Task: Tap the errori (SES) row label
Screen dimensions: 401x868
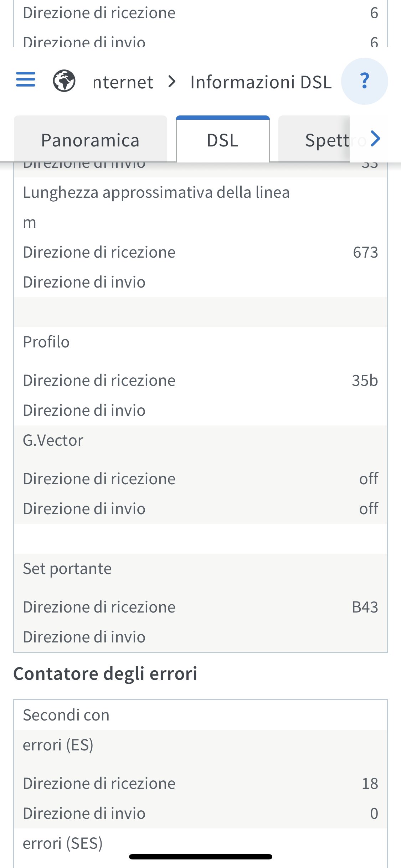Action: point(63,843)
